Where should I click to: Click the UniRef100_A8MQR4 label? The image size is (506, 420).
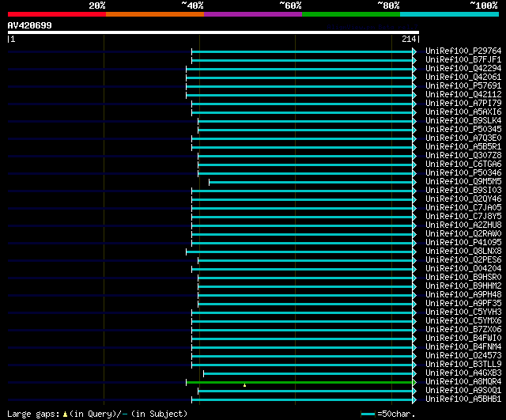coord(463,382)
